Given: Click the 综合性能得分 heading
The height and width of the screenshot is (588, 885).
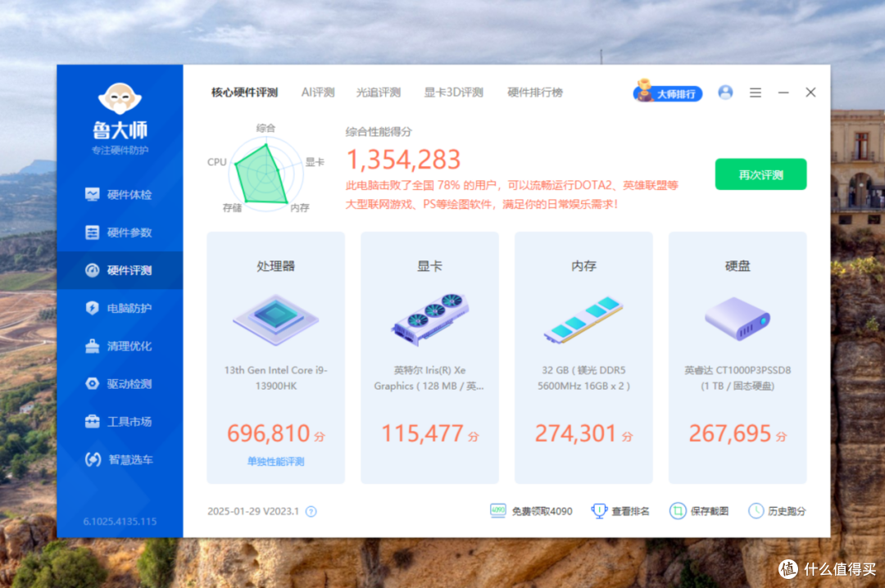Looking at the screenshot, I should tap(379, 132).
